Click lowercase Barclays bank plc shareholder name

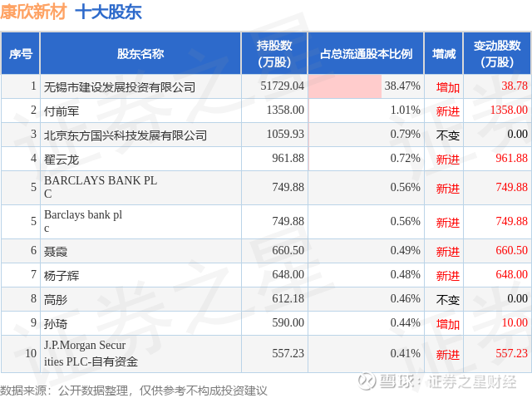click(83, 221)
